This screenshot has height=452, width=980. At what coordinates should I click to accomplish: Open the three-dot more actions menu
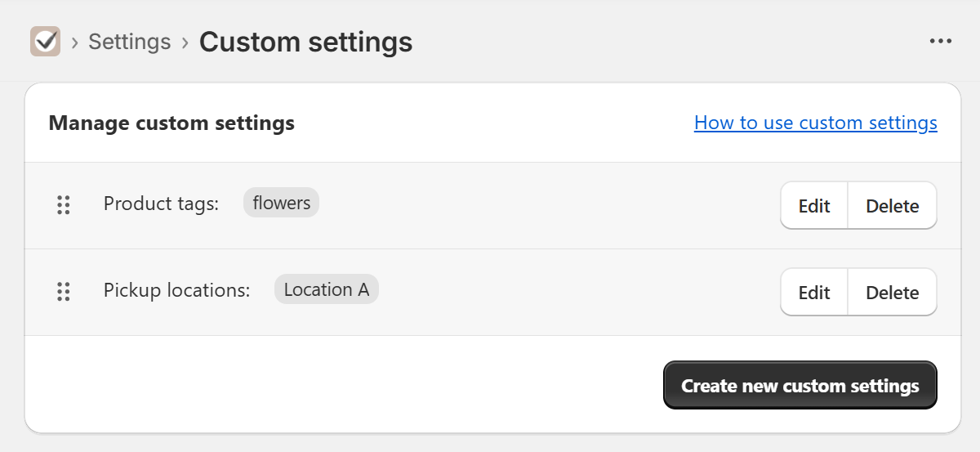[941, 41]
